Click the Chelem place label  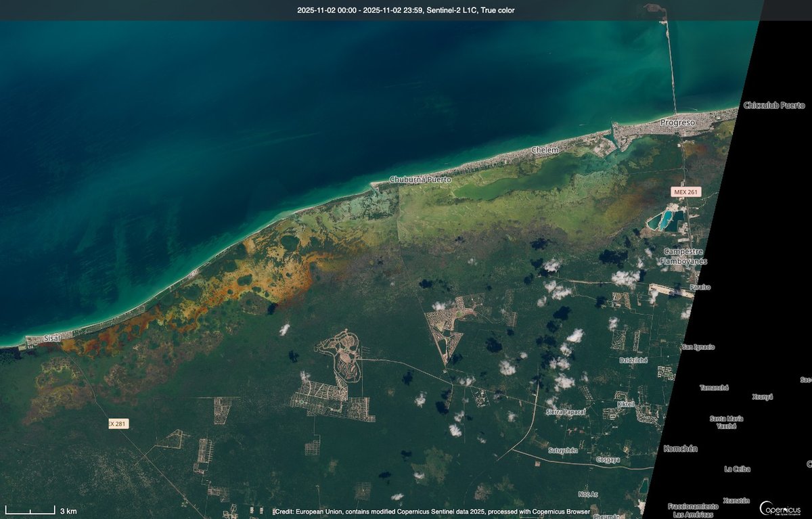(545, 150)
